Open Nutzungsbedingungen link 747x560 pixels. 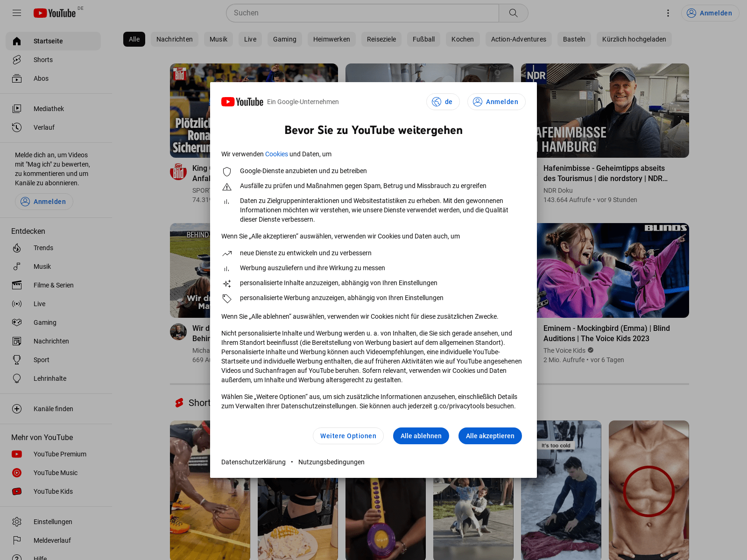[331, 462]
